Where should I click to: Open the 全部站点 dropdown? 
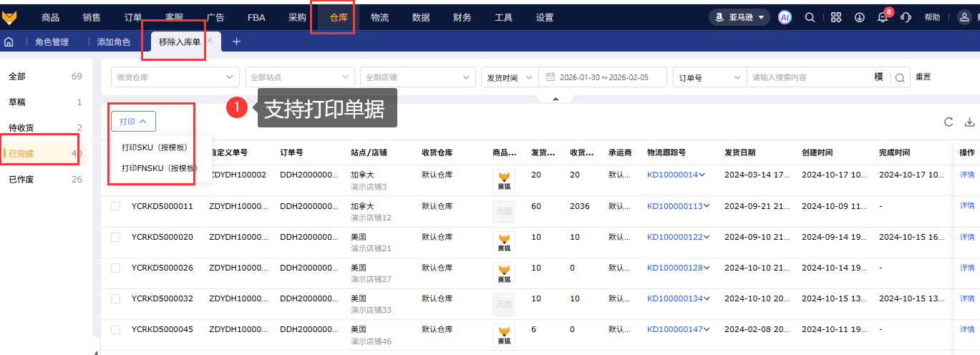300,77
